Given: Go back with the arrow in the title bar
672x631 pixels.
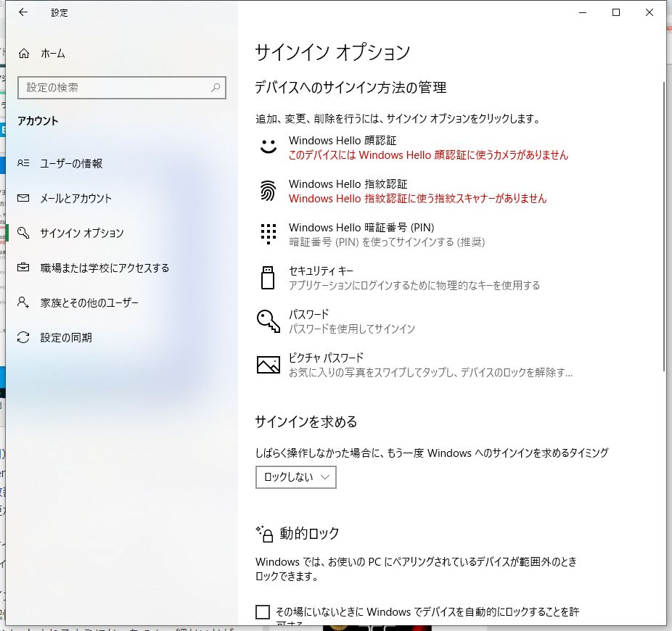Looking at the screenshot, I should click(23, 12).
